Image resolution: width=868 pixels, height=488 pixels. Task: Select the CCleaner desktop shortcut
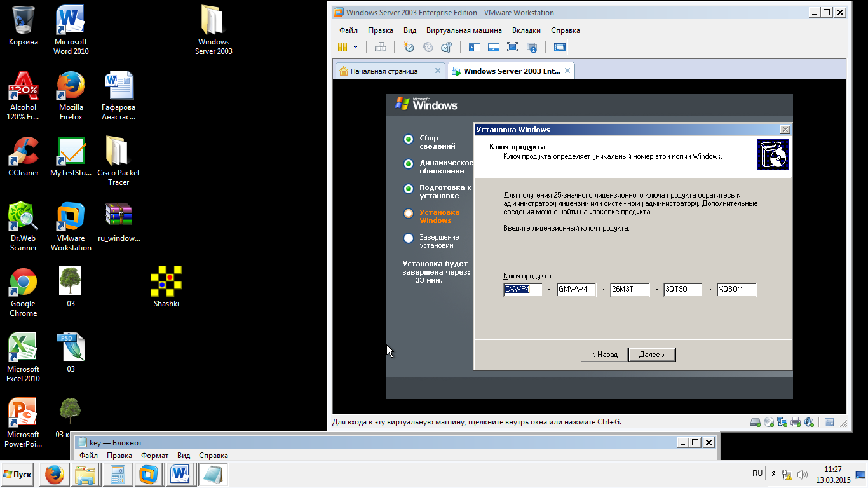pyautogui.click(x=24, y=156)
